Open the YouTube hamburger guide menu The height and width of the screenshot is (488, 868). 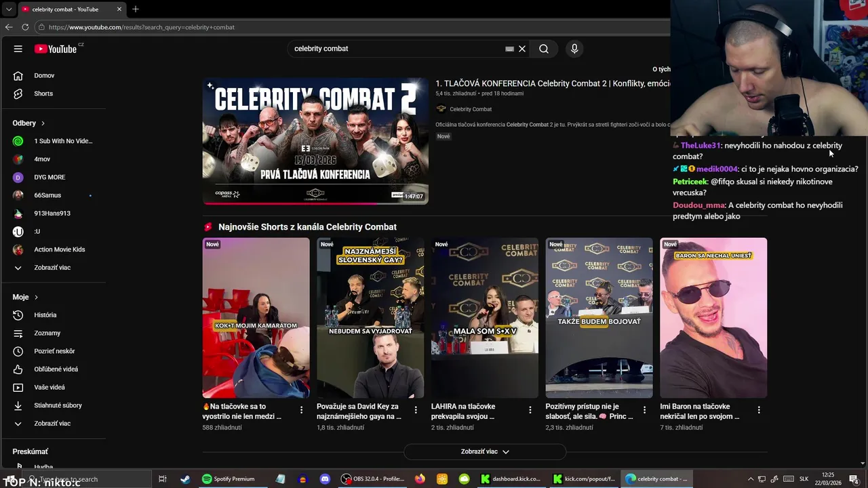coord(18,49)
